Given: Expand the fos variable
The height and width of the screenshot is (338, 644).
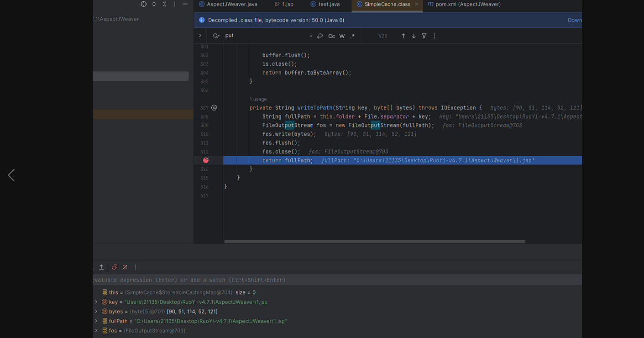Looking at the screenshot, I should [x=96, y=331].
